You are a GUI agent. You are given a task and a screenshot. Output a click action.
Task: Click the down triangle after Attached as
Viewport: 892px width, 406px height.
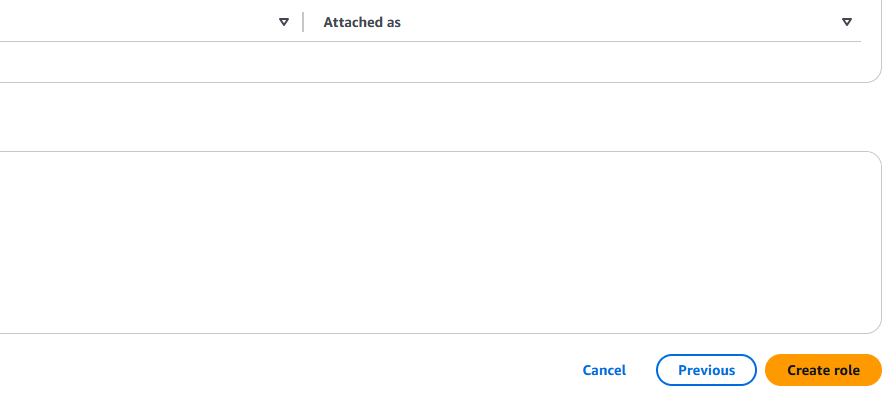846,22
